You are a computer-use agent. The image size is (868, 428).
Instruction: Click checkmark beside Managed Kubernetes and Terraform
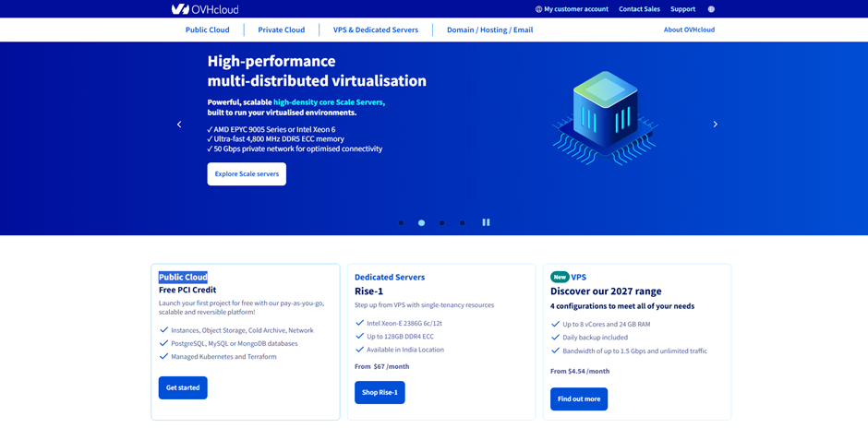163,356
